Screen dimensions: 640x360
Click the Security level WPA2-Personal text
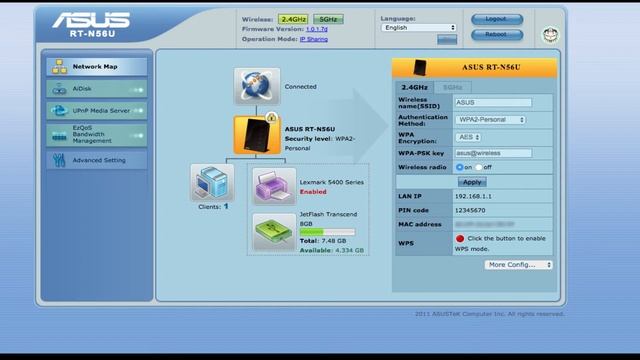320,143
